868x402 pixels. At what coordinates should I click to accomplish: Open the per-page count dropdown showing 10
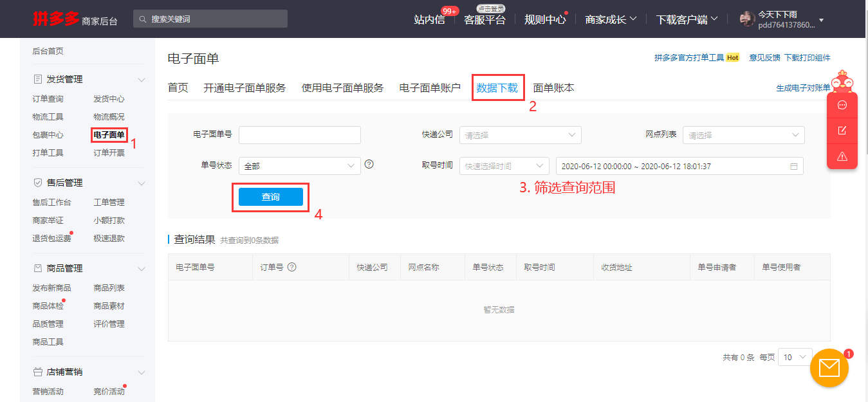point(795,357)
